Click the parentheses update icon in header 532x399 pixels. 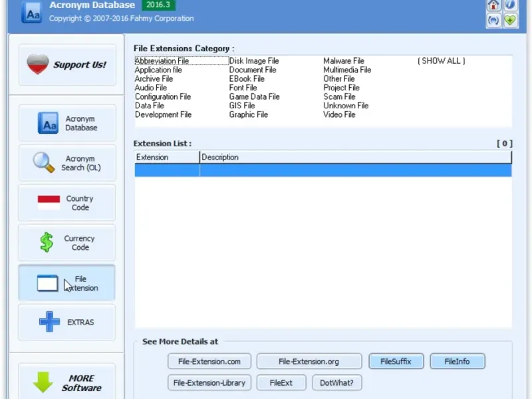493,21
